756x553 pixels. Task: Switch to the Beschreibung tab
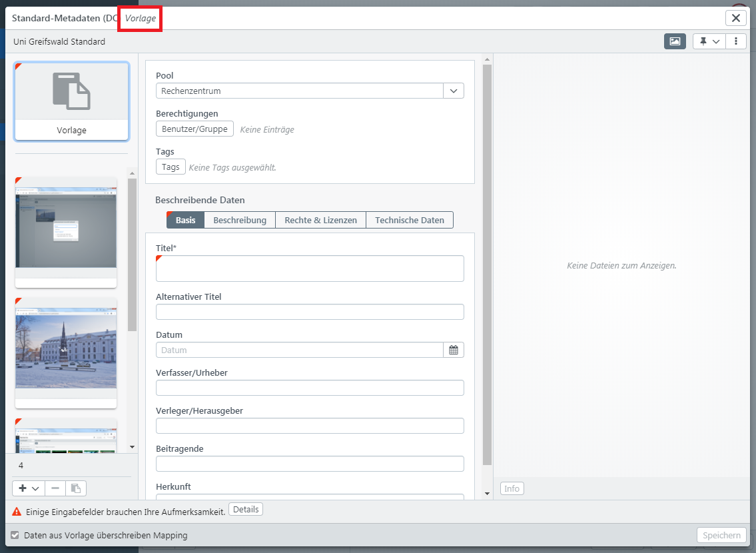(x=240, y=220)
